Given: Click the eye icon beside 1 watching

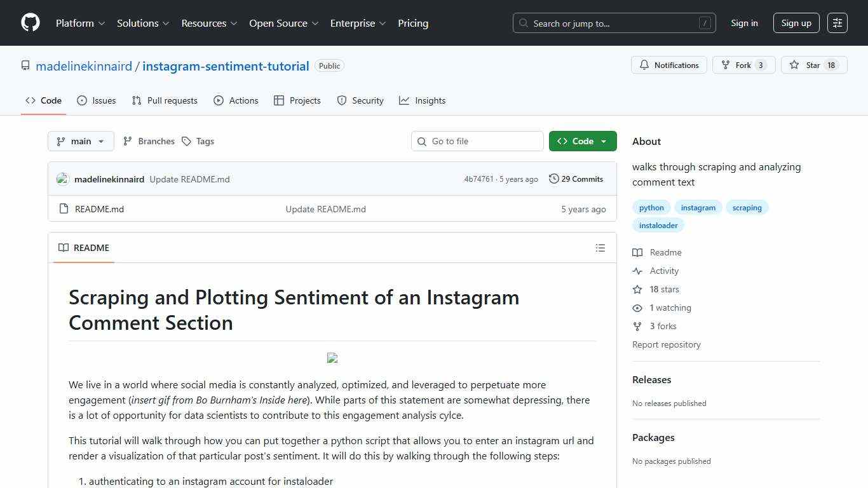Looking at the screenshot, I should tap(637, 308).
